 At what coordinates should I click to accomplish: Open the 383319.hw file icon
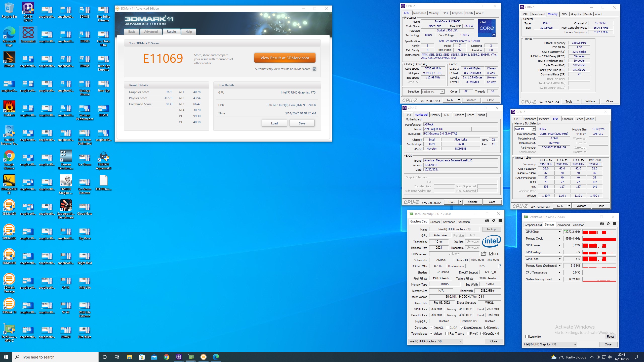103,183
